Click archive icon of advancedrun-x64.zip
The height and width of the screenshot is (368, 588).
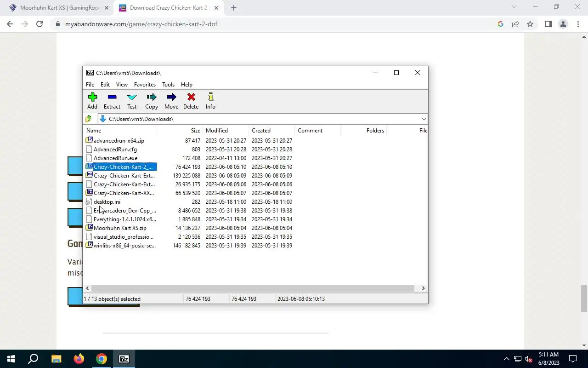click(89, 140)
